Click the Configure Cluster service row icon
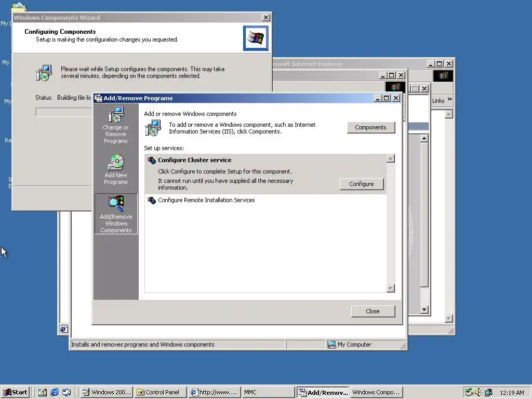The height and width of the screenshot is (399, 532). 151,160
